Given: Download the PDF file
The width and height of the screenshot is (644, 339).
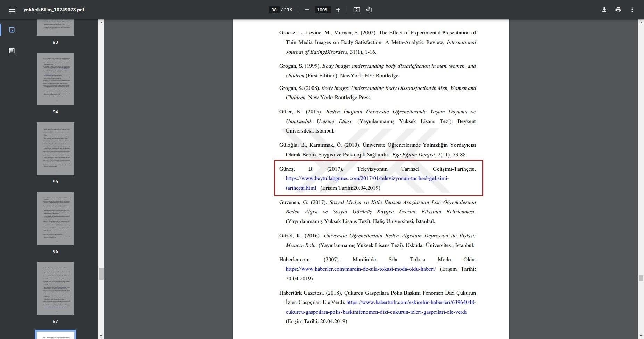Looking at the screenshot, I should (604, 10).
